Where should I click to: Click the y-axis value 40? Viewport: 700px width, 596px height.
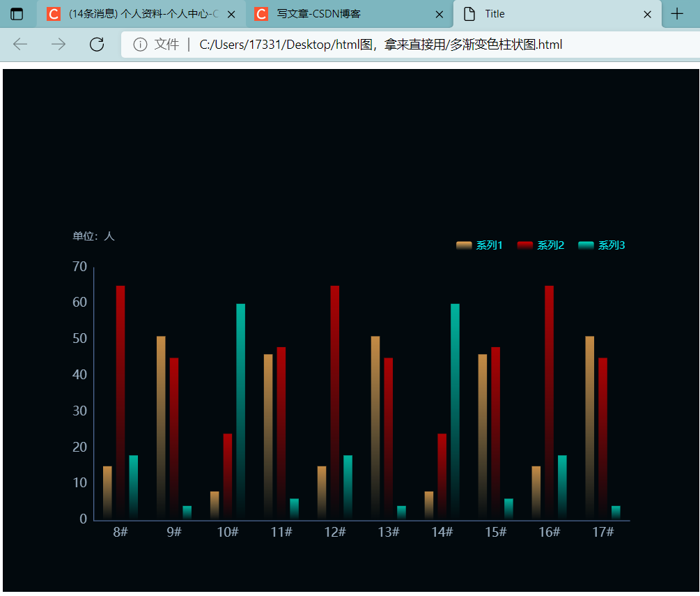[80, 374]
